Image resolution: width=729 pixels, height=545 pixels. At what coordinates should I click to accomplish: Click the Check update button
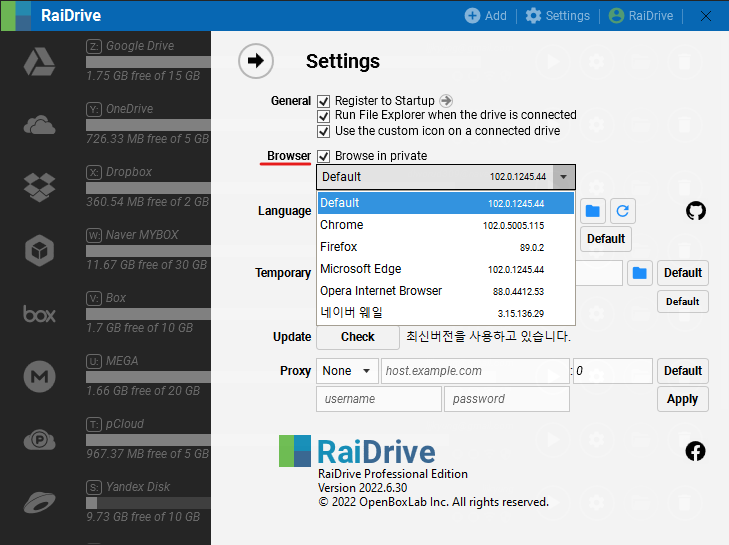[358, 337]
